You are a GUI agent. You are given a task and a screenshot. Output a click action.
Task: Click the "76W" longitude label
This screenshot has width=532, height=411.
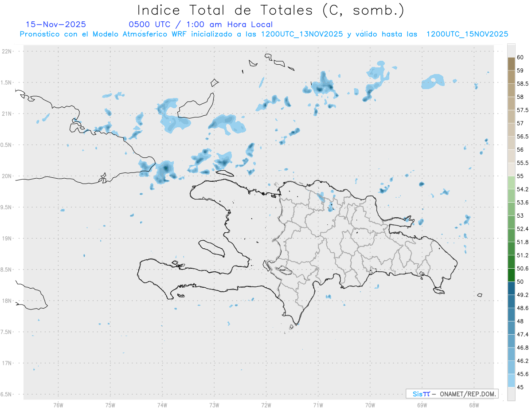pos(58,405)
